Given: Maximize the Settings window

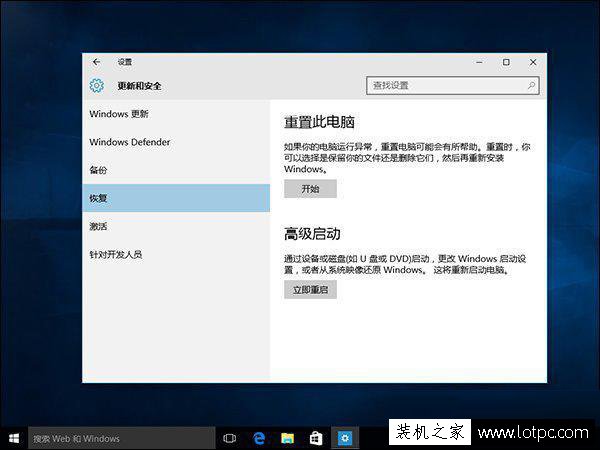Looking at the screenshot, I should pyautogui.click(x=506, y=62).
